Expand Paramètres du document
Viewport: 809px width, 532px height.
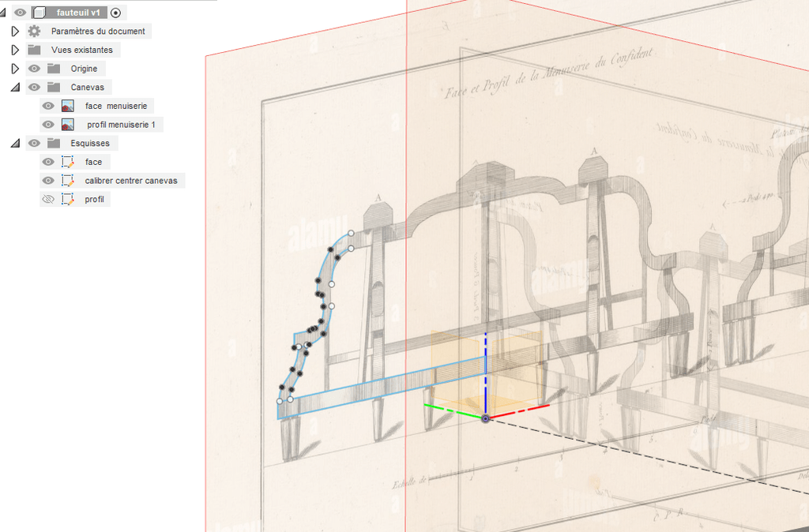coord(15,32)
